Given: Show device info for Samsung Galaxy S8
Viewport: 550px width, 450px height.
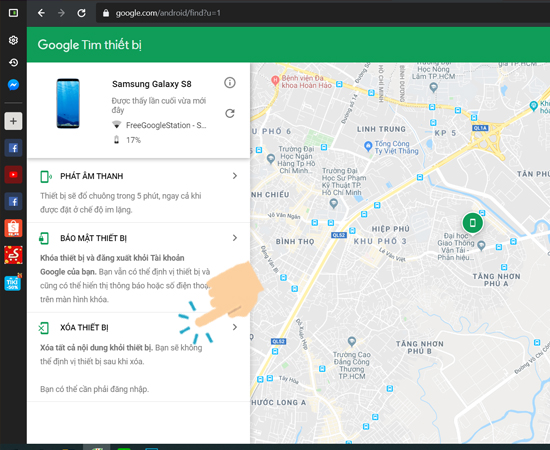Looking at the screenshot, I should click(x=230, y=83).
